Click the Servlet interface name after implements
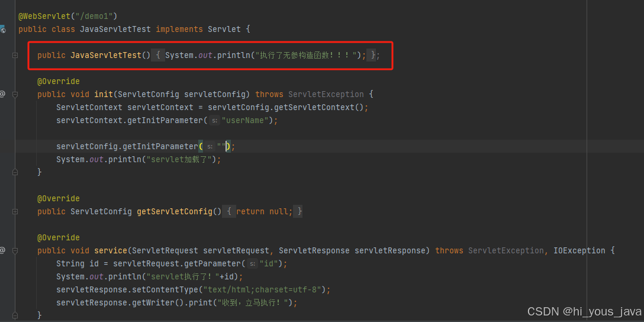 point(224,29)
